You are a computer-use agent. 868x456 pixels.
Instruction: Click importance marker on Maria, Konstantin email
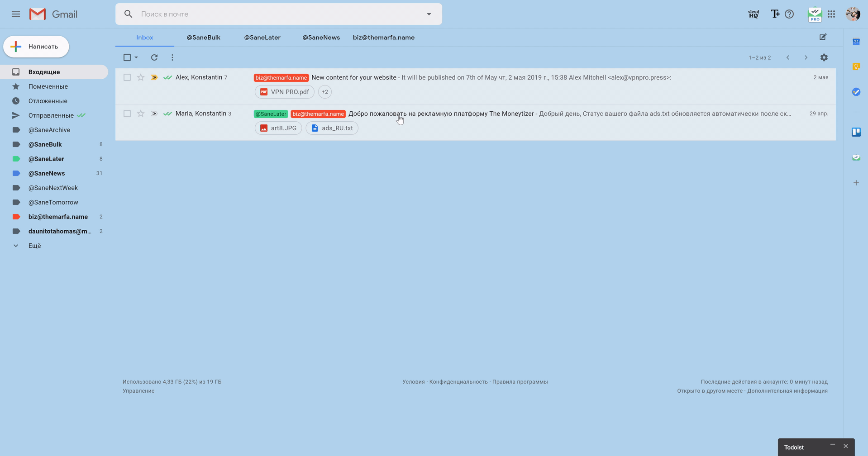pyautogui.click(x=154, y=114)
